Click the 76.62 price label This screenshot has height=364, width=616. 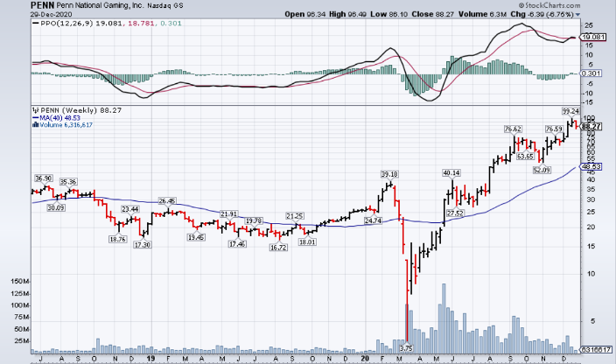pyautogui.click(x=513, y=129)
